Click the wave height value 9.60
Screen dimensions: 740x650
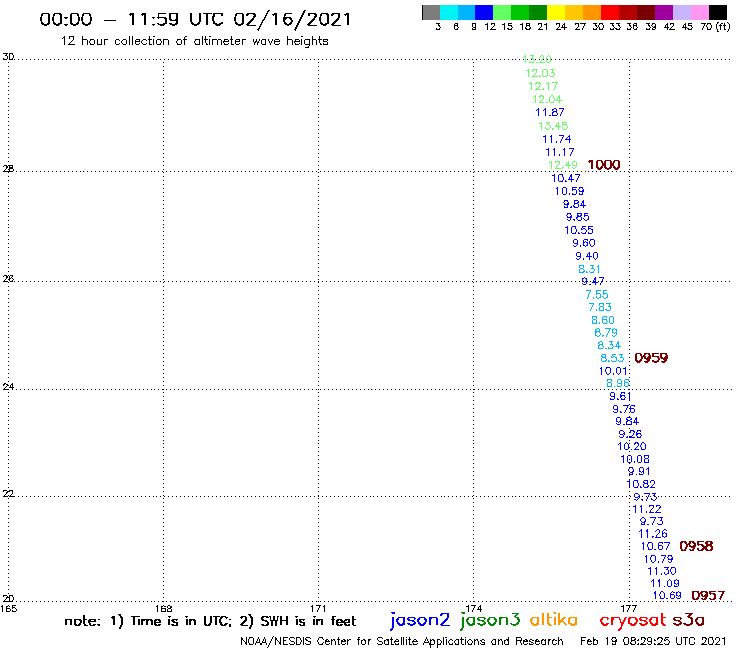(x=584, y=243)
